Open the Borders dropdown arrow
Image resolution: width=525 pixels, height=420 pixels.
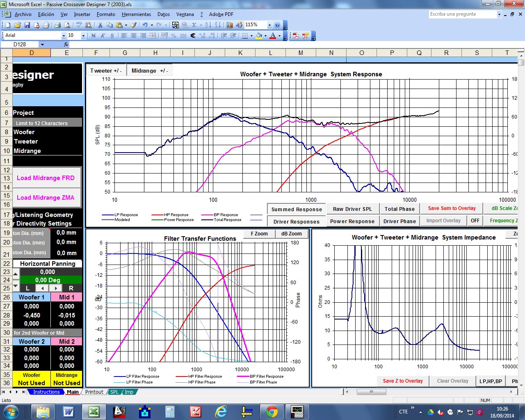coord(251,36)
